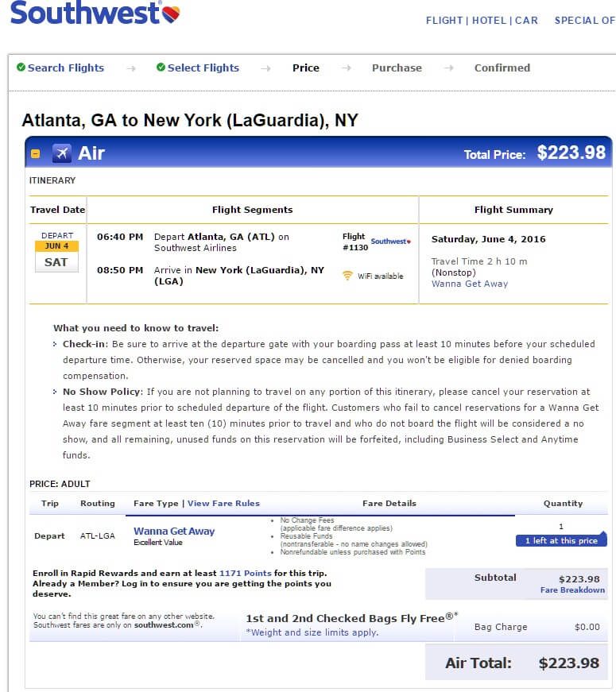Image resolution: width=616 pixels, height=692 pixels.
Task: Open 1171 Points rewards link
Action: click(x=245, y=574)
